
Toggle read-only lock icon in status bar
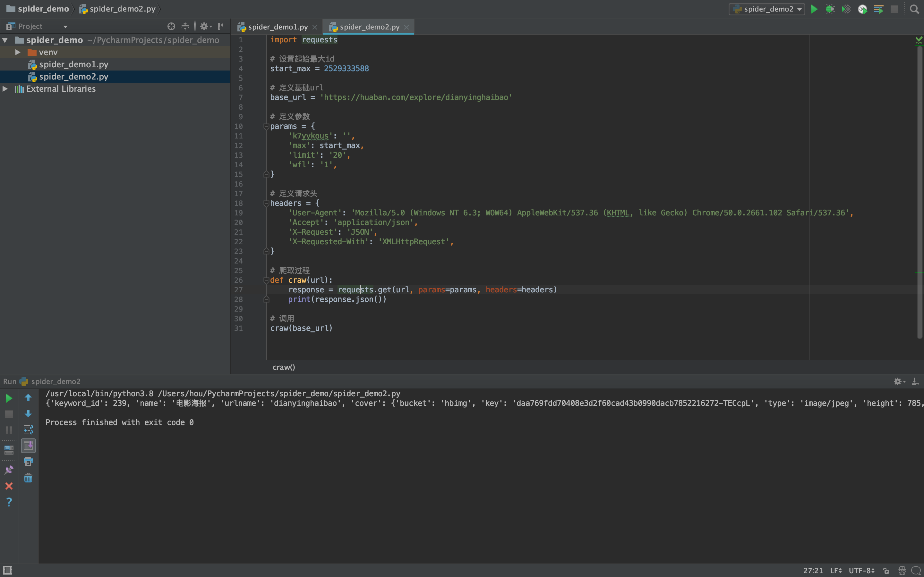point(886,571)
